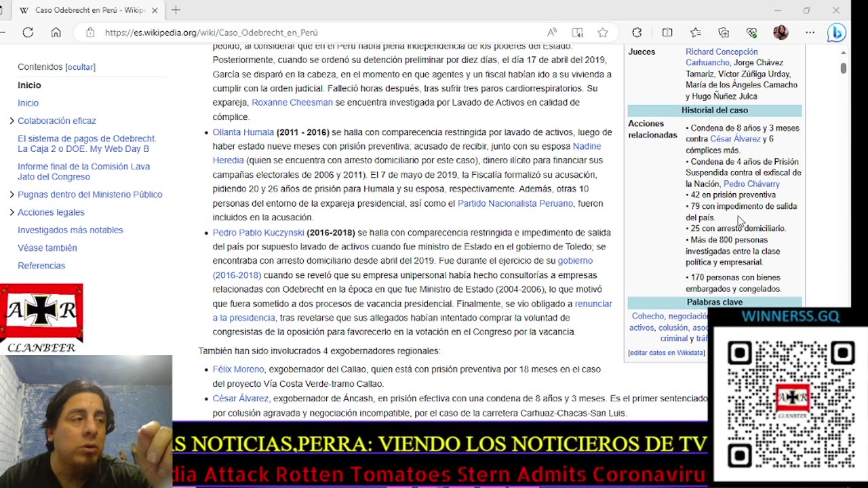Viewport: 868px width, 488px height.
Task: View site info lock icon
Action: (x=90, y=32)
